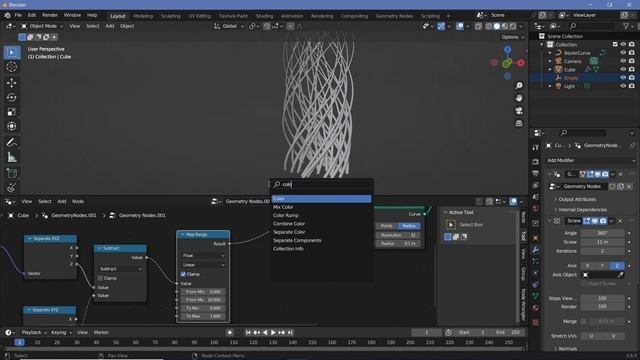Open the File menu

pyautogui.click(x=18, y=15)
